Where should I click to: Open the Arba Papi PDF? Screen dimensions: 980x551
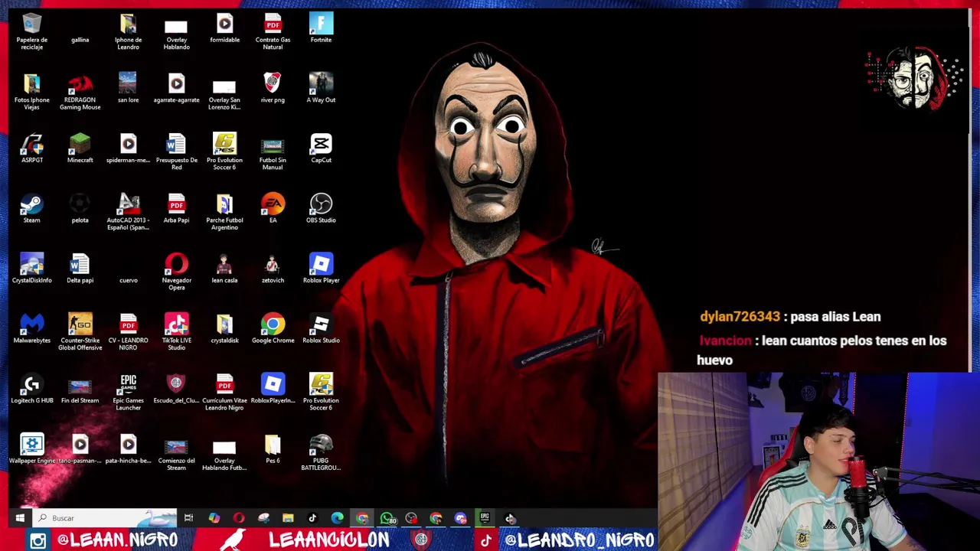(x=176, y=208)
